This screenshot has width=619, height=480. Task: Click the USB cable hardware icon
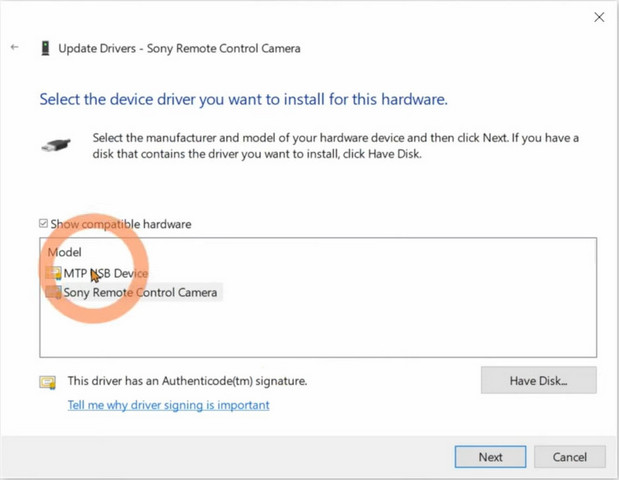coord(56,146)
